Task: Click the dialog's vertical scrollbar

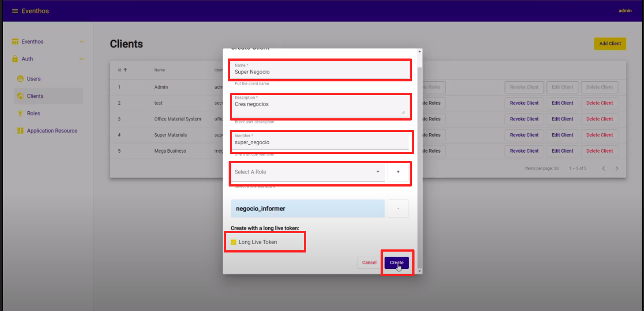Action: click(419, 167)
